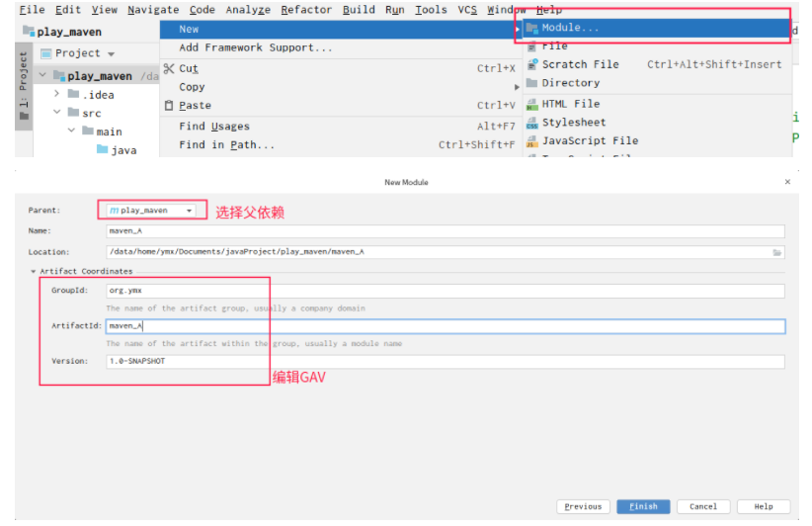Collapse the src folder node
Image resolution: width=812 pixels, height=526 pixels.
57,112
